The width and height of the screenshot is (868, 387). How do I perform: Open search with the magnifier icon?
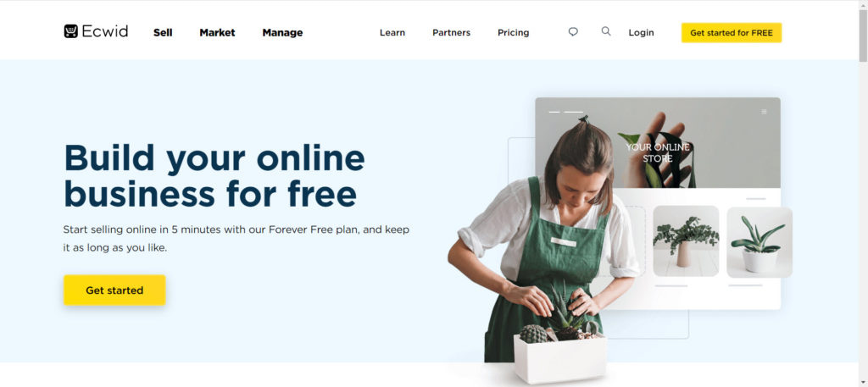(606, 31)
